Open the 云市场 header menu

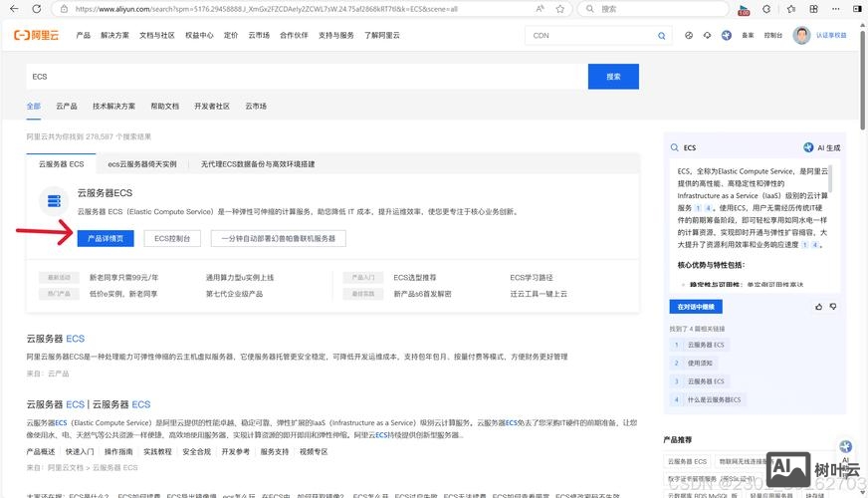(259, 35)
